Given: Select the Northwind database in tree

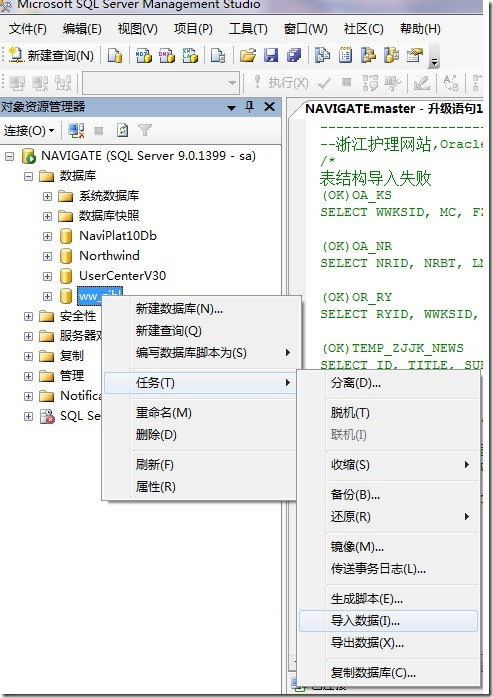Looking at the screenshot, I should point(109,256).
